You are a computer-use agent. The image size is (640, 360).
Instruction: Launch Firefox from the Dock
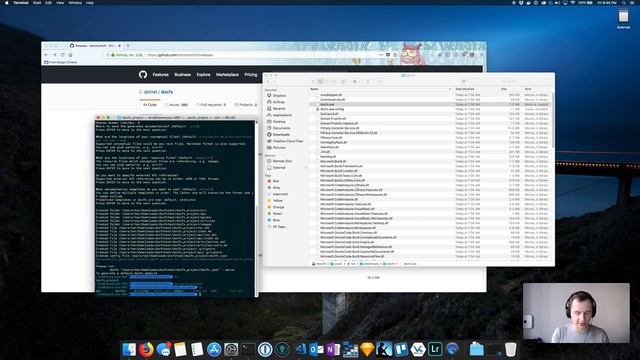(x=146, y=350)
